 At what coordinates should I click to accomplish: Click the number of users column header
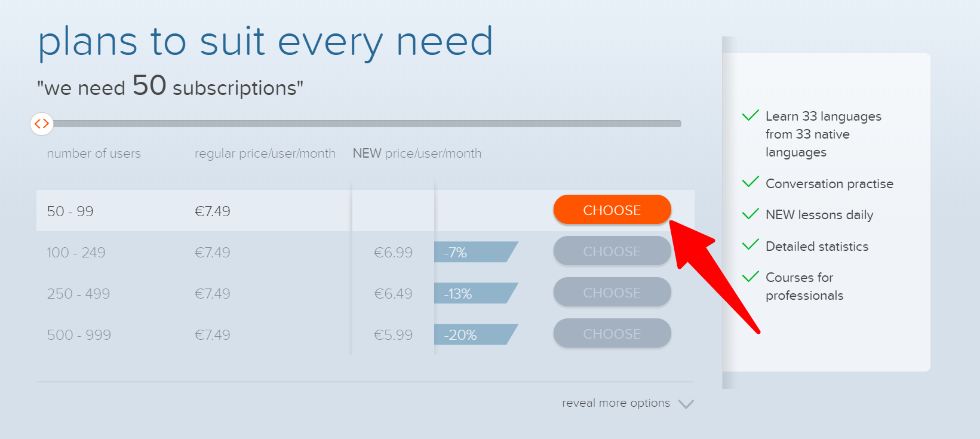click(x=94, y=153)
